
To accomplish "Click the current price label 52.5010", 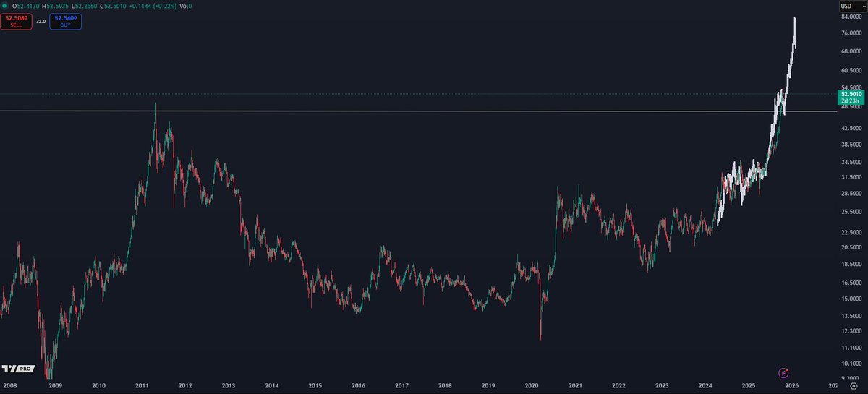I will [x=851, y=94].
